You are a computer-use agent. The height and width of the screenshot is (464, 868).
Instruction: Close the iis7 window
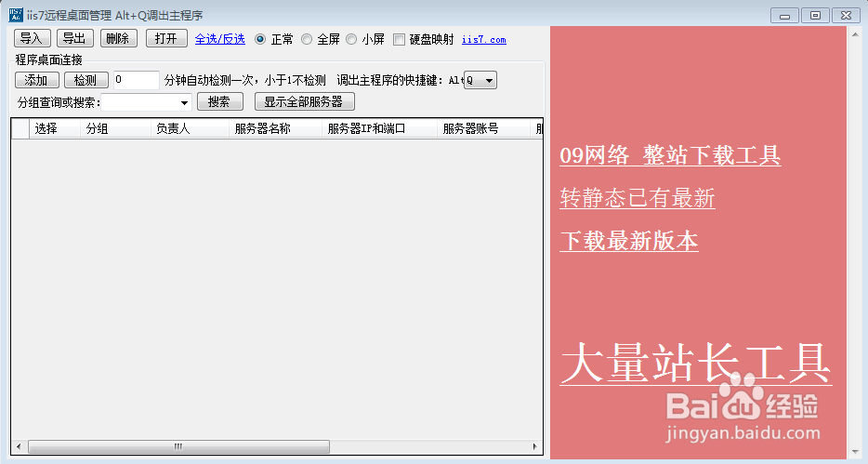pos(846,16)
